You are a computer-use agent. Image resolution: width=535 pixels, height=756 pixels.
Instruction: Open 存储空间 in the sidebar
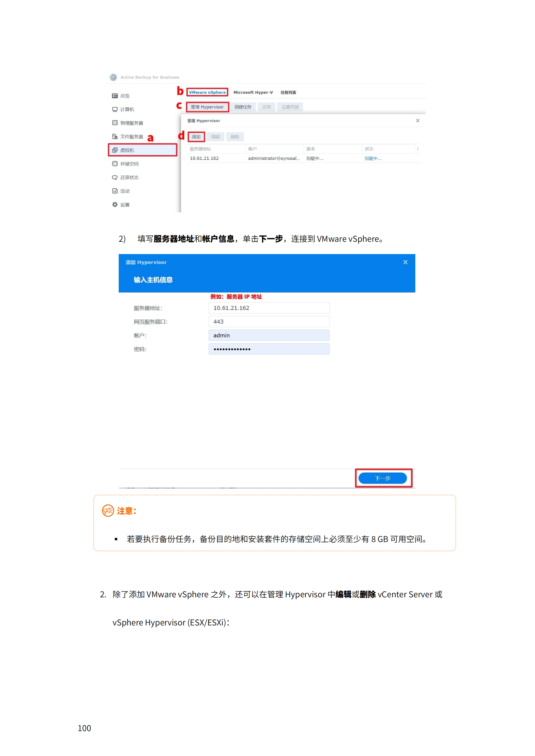click(x=125, y=164)
